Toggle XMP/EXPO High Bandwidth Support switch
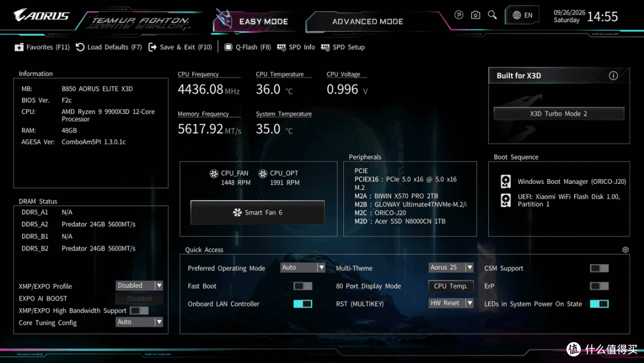The height and width of the screenshot is (363, 644). pos(139,310)
